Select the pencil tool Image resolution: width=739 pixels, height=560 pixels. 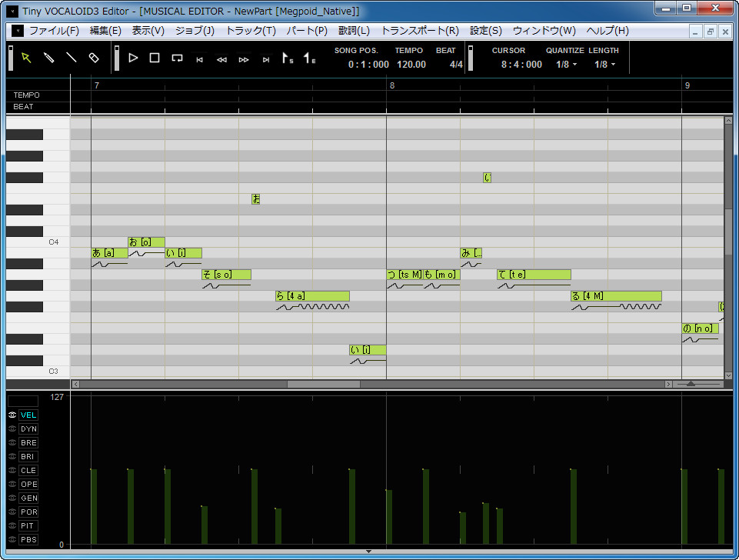48,58
